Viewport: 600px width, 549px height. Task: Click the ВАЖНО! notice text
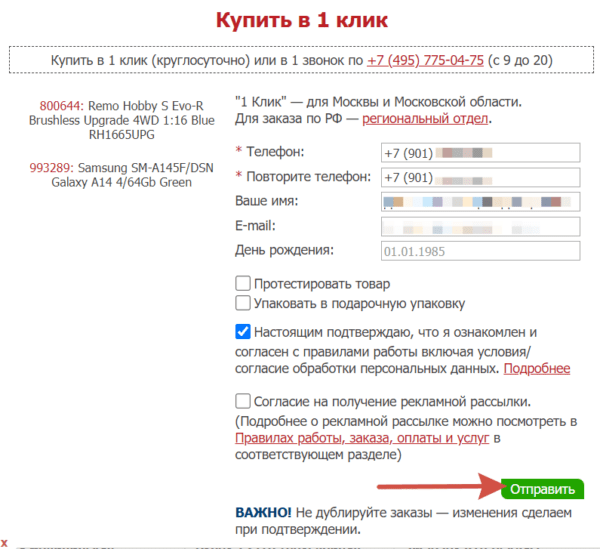[x=263, y=513]
